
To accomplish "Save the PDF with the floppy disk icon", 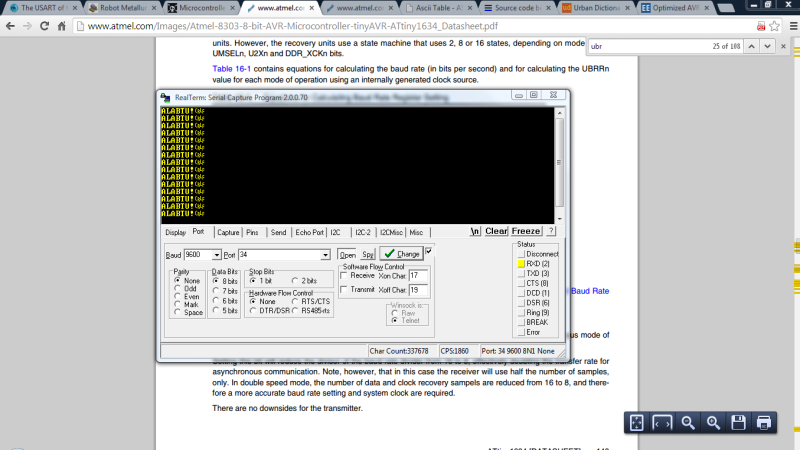I will tap(738, 423).
